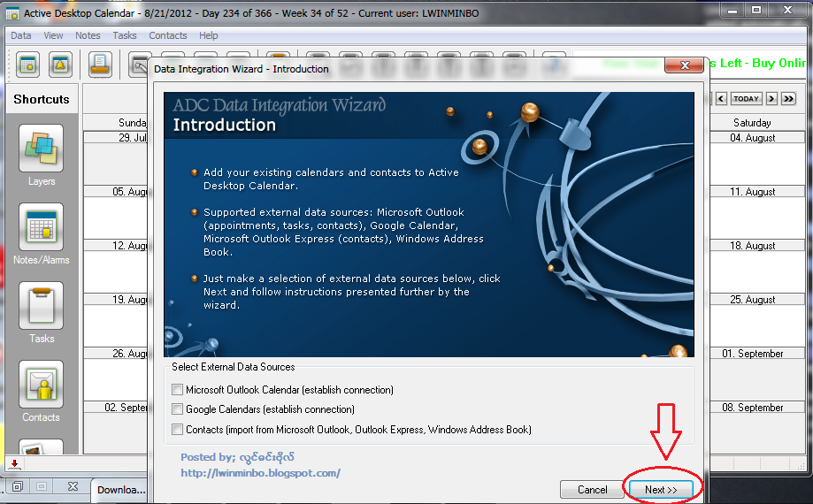Open the Tasks shortcut
This screenshot has height=504, width=813.
tap(41, 306)
